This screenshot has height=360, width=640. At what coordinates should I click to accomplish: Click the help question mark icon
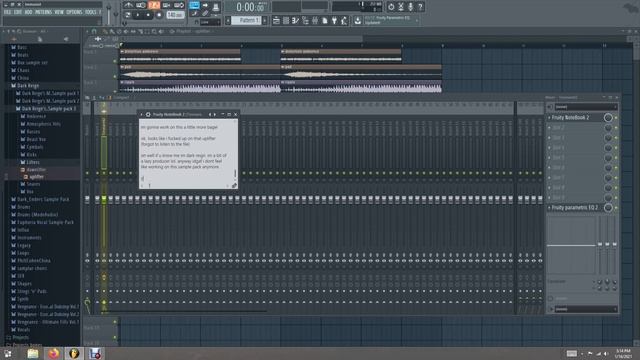pos(420,7)
